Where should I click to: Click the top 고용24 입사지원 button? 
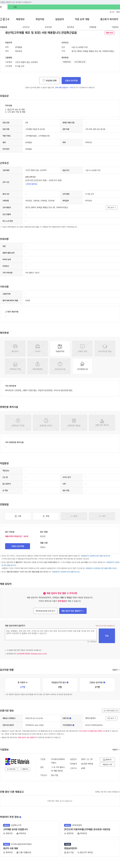click(x=71, y=81)
